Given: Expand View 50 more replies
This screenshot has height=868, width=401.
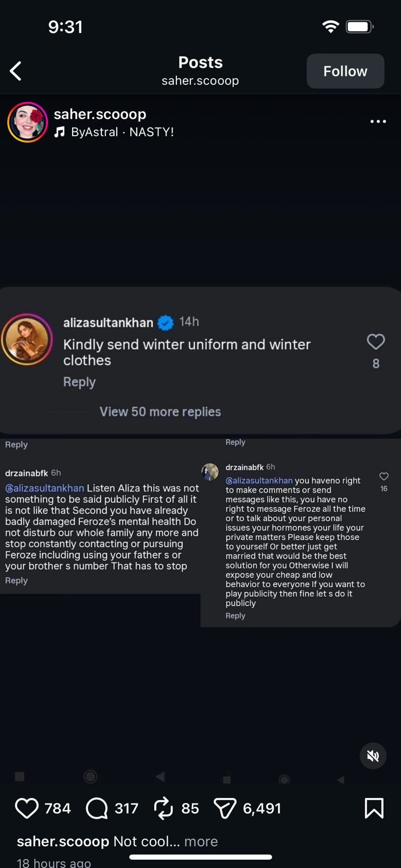Looking at the screenshot, I should 160,412.
